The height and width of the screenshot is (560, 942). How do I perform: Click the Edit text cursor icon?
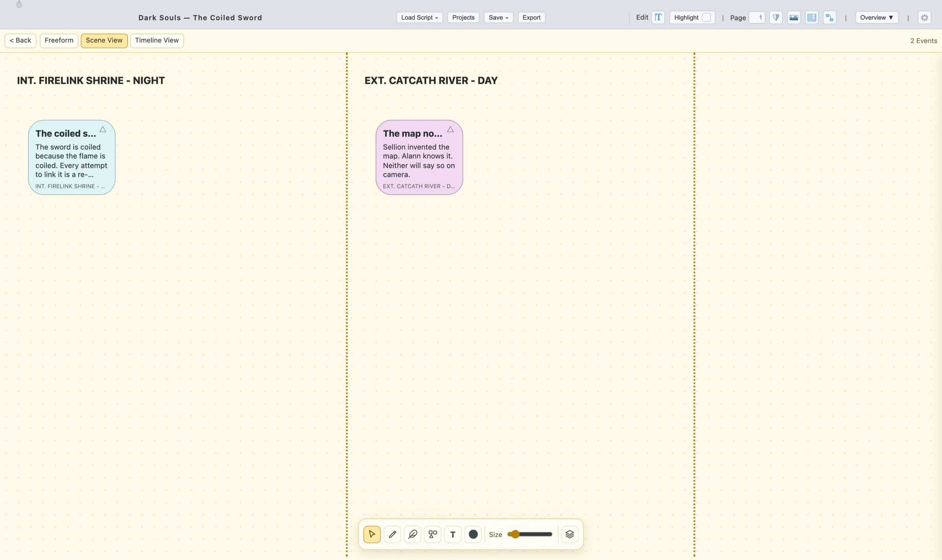point(658,17)
